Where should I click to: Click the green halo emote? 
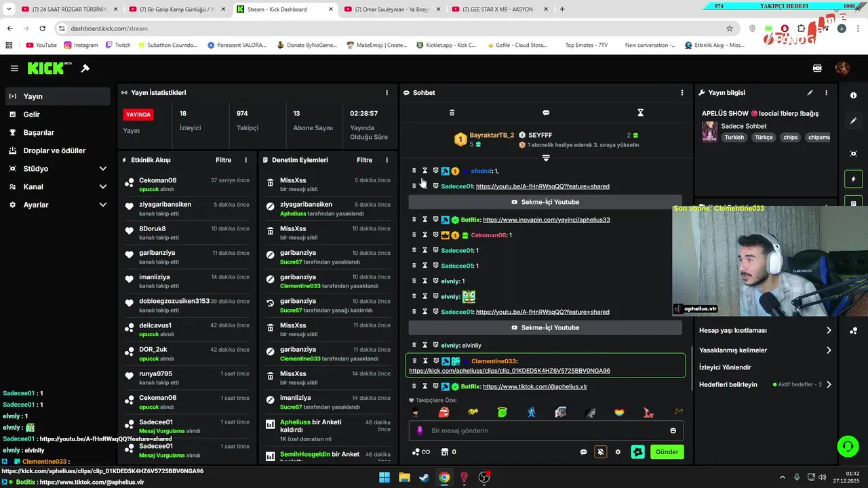pyautogui.click(x=502, y=412)
